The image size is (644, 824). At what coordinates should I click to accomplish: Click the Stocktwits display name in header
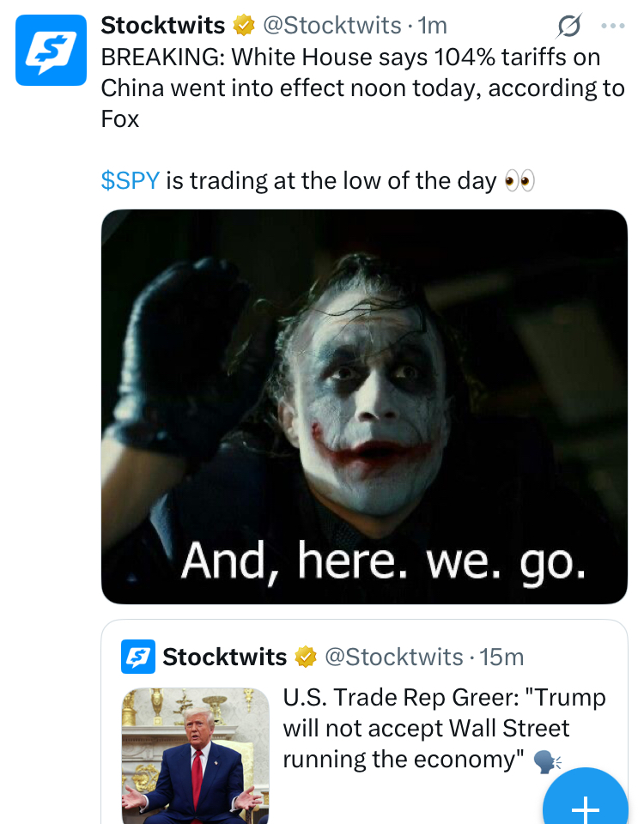[x=163, y=26]
